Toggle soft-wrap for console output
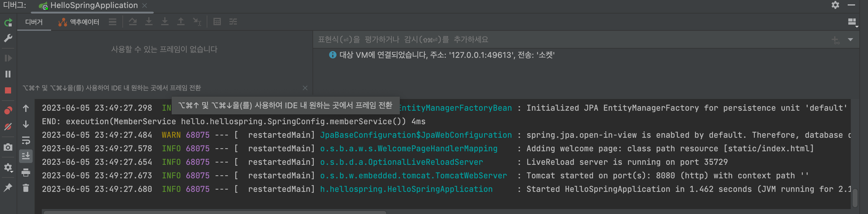868x214 pixels. 26,140
